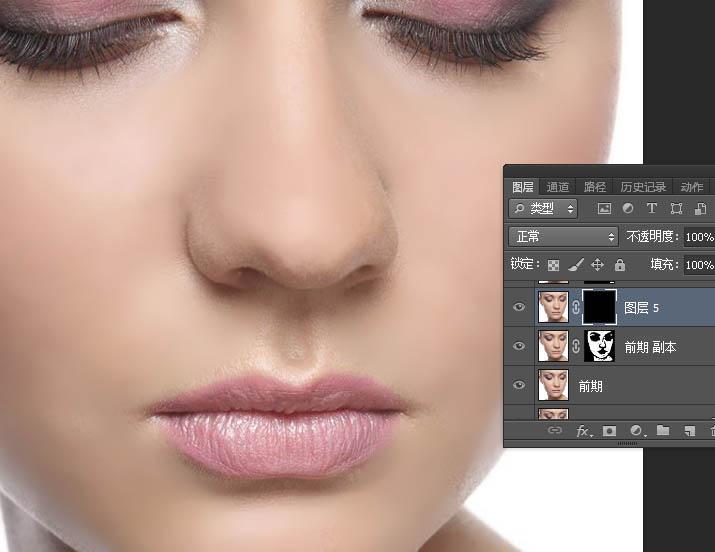Toggle lock transparent pixels
Screen dimensions: 715x552
coord(553,265)
